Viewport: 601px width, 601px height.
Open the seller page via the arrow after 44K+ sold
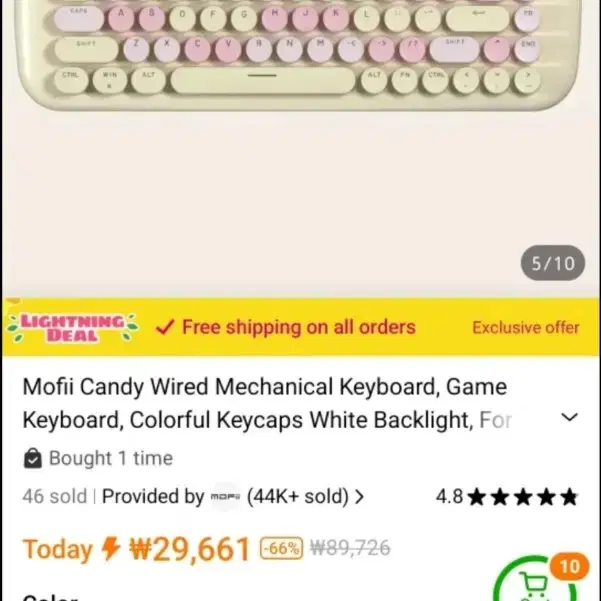coord(359,497)
